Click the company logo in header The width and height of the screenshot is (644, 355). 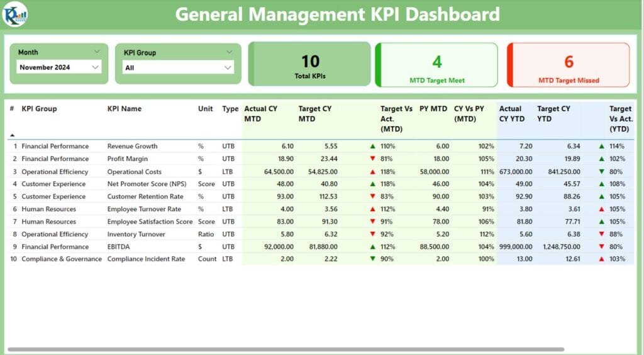(x=15, y=14)
